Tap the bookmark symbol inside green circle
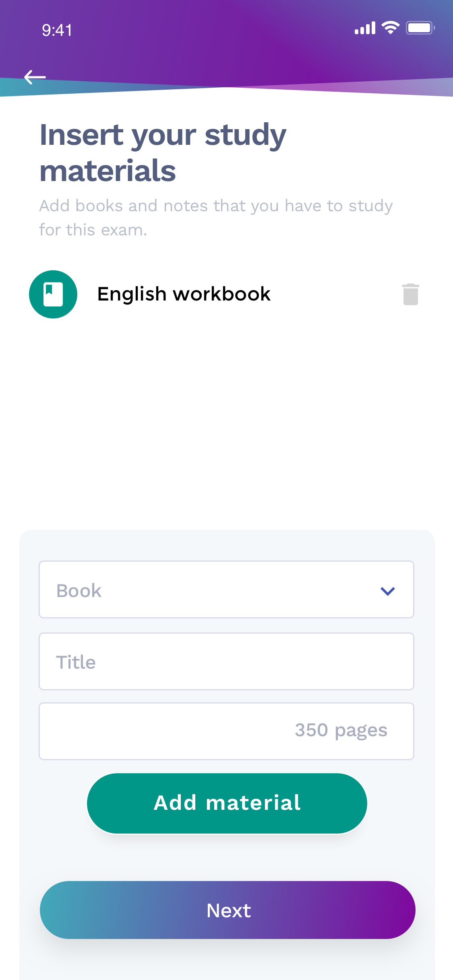453x980 pixels. [x=53, y=294]
